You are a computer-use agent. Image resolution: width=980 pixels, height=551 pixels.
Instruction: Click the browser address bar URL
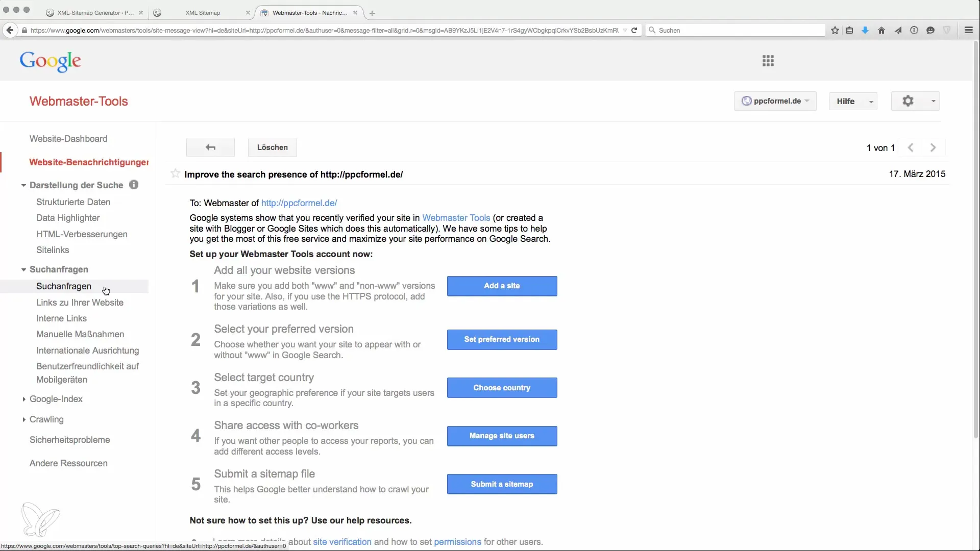324,30
